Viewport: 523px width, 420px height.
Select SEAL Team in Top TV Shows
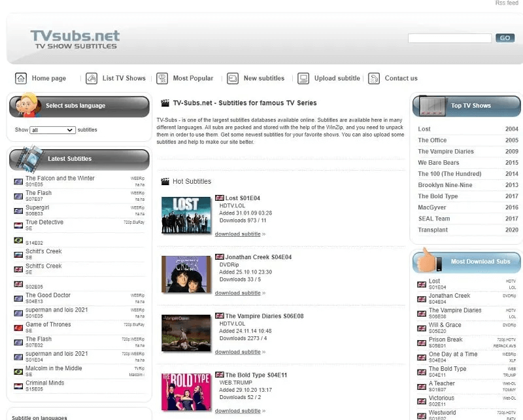click(x=434, y=219)
